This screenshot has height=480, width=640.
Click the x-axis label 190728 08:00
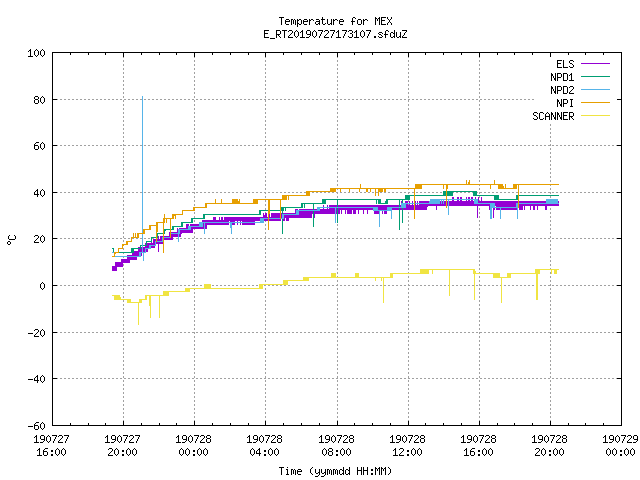tap(336, 445)
